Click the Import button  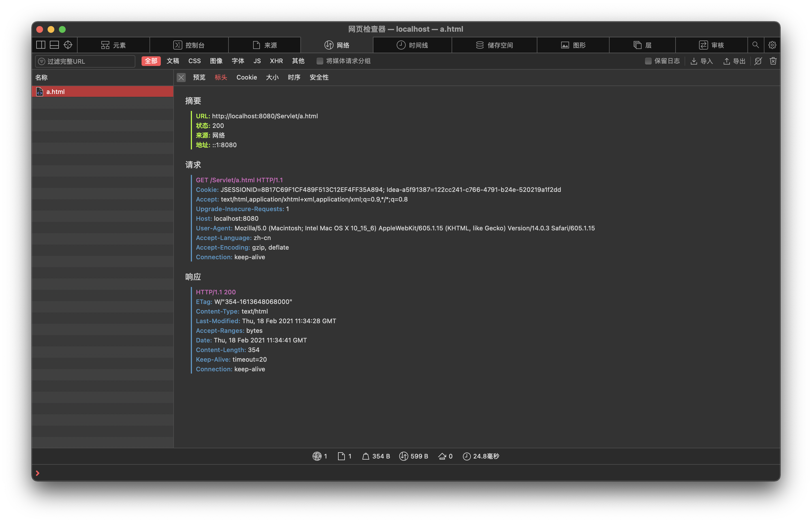[x=702, y=61]
